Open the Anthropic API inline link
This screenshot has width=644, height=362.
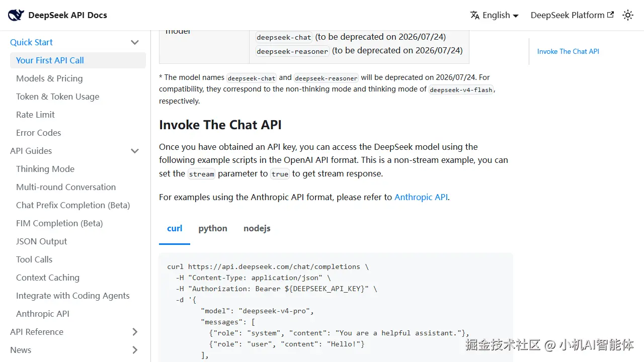(x=421, y=197)
